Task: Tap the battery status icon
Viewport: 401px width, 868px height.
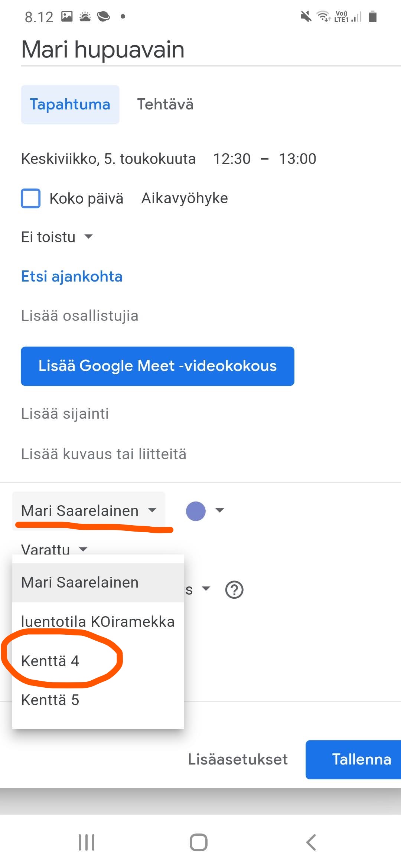Action: click(373, 16)
